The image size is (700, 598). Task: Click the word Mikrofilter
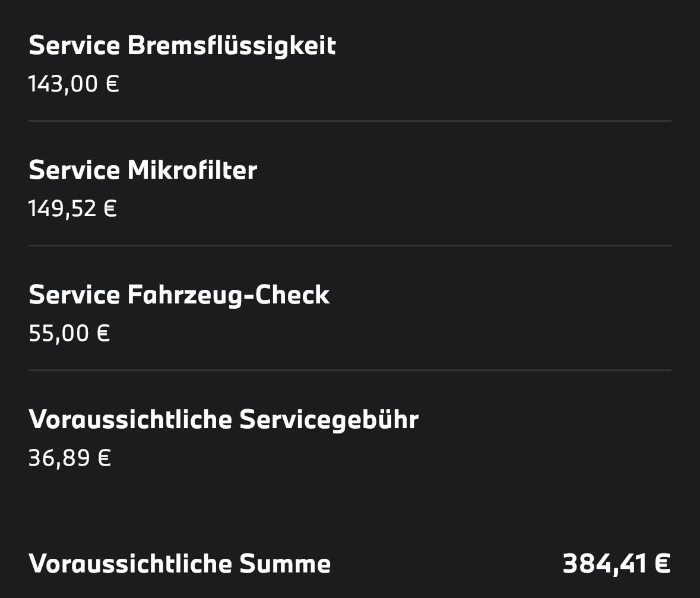[x=192, y=170]
